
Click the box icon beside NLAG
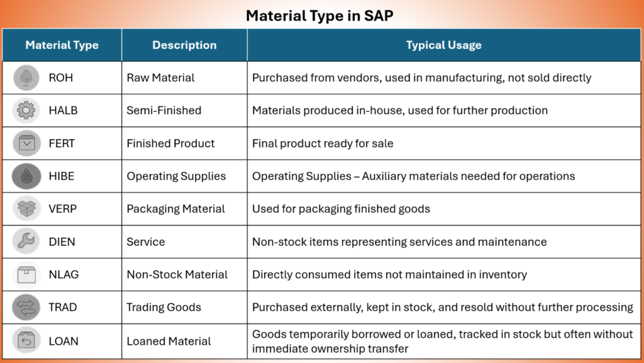click(x=26, y=274)
